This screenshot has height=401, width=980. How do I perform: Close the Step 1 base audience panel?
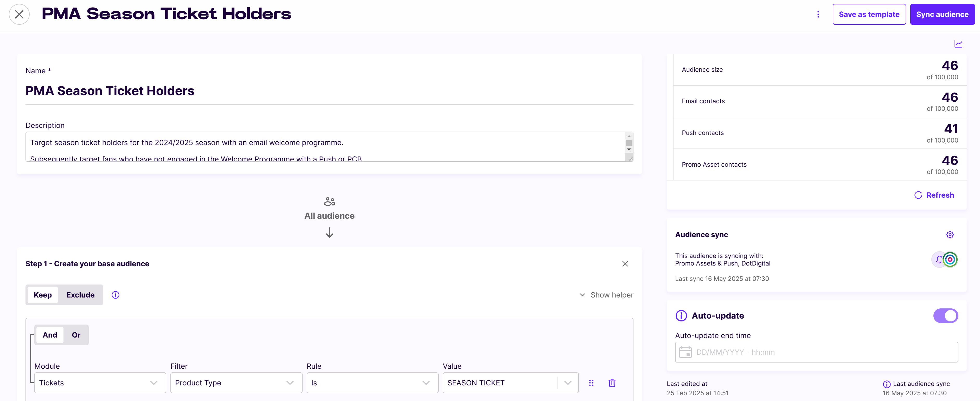625,264
